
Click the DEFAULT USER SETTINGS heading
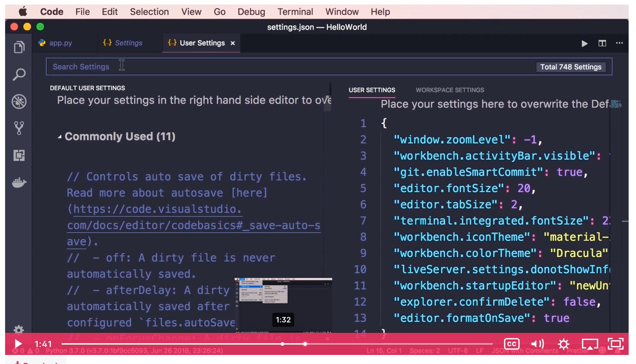[87, 88]
